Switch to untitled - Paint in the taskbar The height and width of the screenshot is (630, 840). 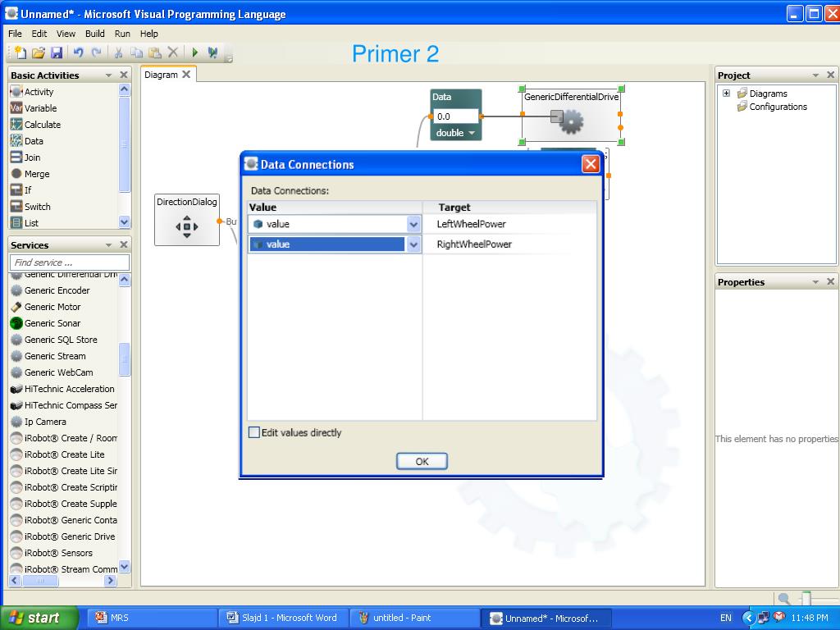pyautogui.click(x=414, y=618)
